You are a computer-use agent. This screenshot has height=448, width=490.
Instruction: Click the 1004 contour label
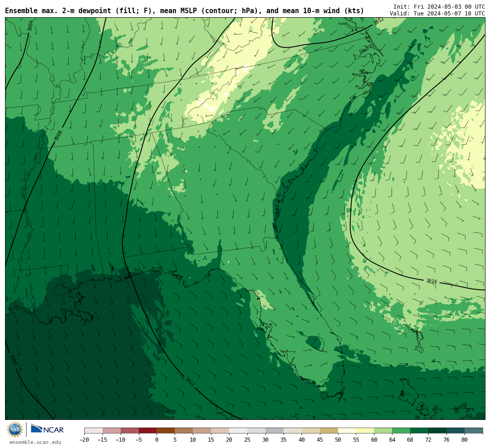(x=30, y=26)
